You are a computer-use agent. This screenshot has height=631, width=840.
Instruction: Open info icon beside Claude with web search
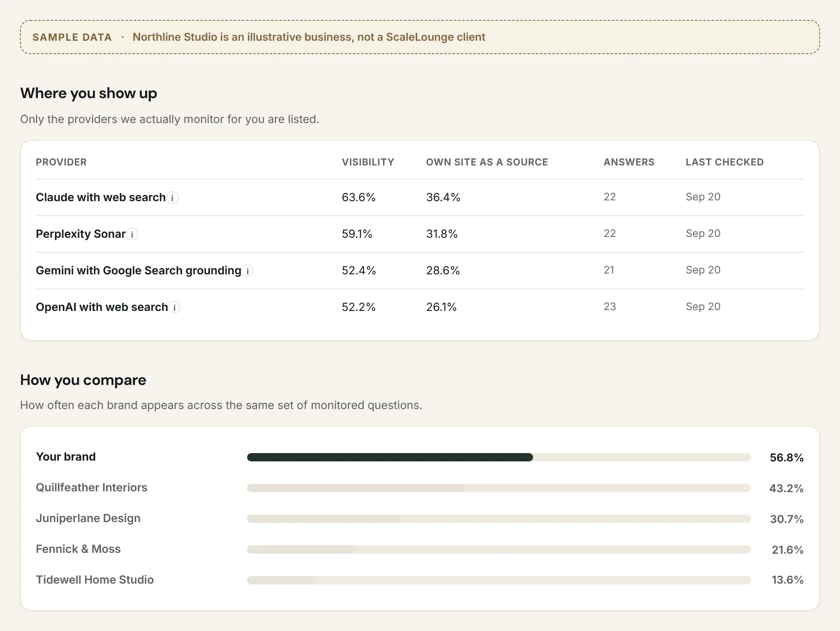click(173, 197)
